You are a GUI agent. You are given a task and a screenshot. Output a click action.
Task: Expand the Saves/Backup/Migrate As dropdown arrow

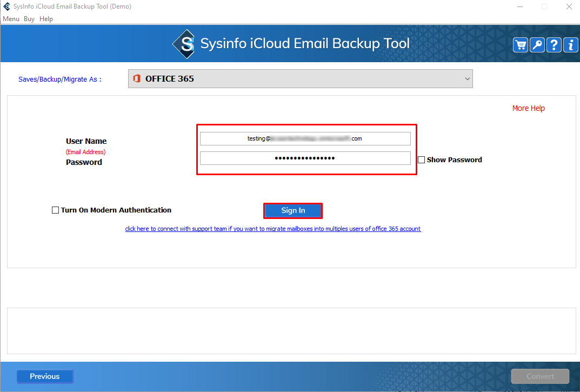click(467, 79)
